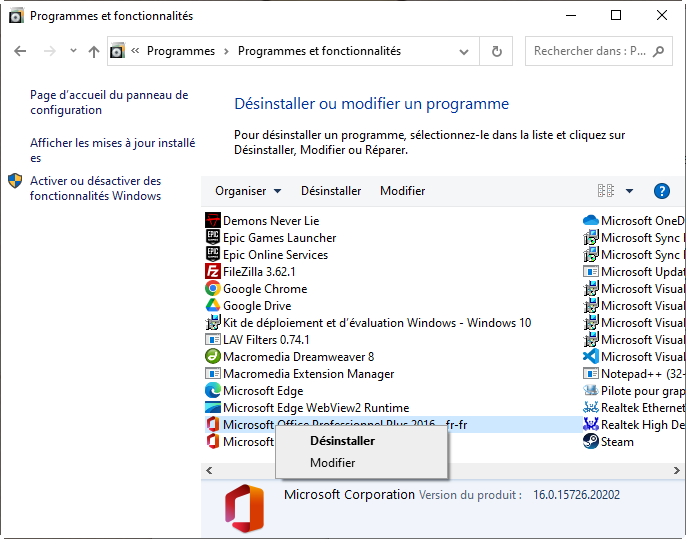
Task: Expand the Organiser dropdown menu
Action: click(248, 191)
